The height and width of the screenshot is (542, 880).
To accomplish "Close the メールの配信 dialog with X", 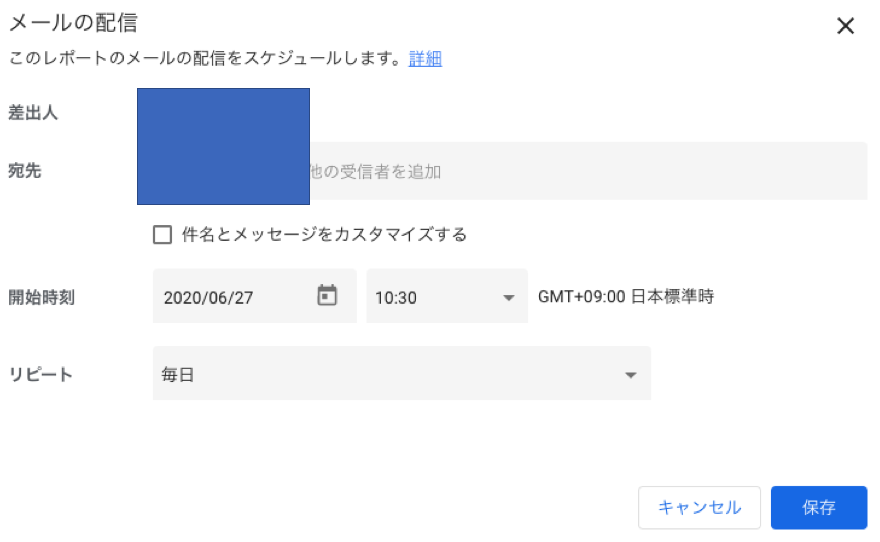I will [x=845, y=26].
